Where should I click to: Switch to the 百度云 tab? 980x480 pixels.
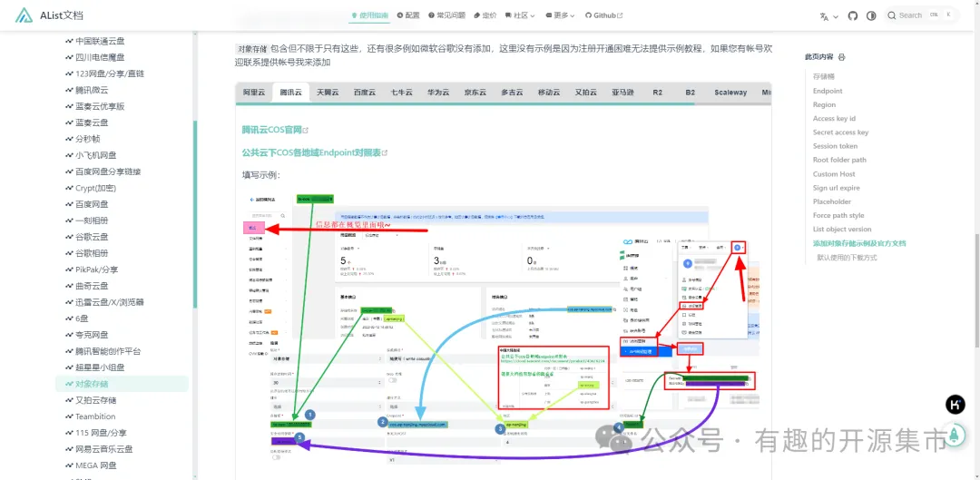click(365, 93)
